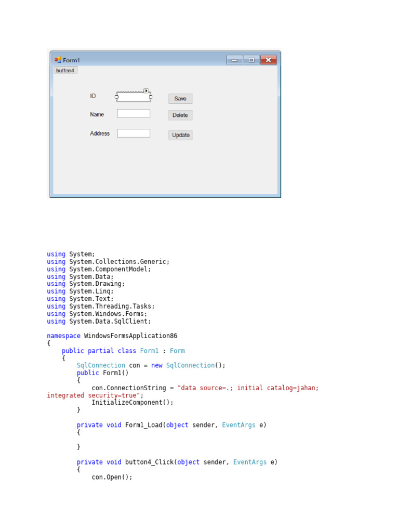Select the Address label

(100, 134)
